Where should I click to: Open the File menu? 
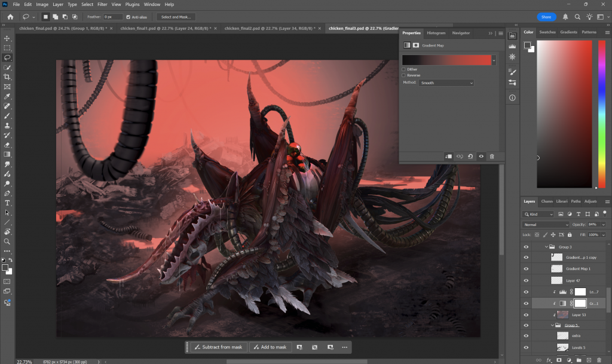point(16,4)
